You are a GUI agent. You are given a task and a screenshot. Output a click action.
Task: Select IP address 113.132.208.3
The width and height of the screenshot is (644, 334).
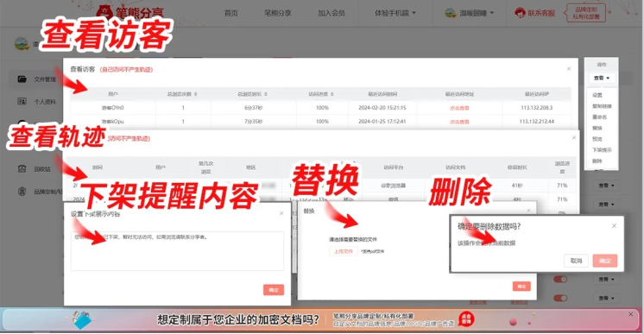536,108
